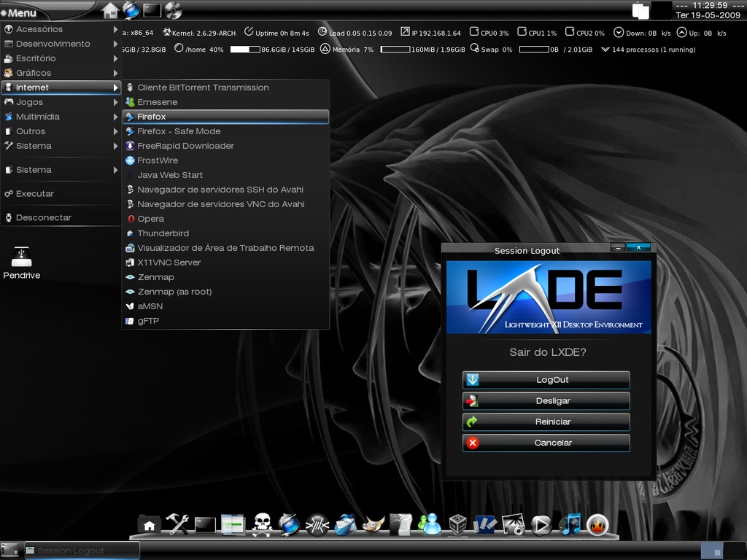The image size is (747, 560).
Task: Click the skull and crossbones dock icon
Action: [x=262, y=525]
